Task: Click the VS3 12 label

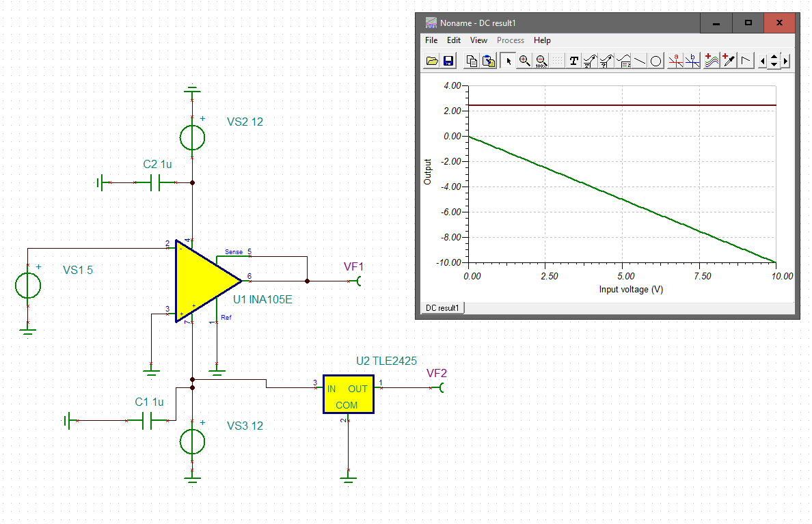Action: (245, 426)
